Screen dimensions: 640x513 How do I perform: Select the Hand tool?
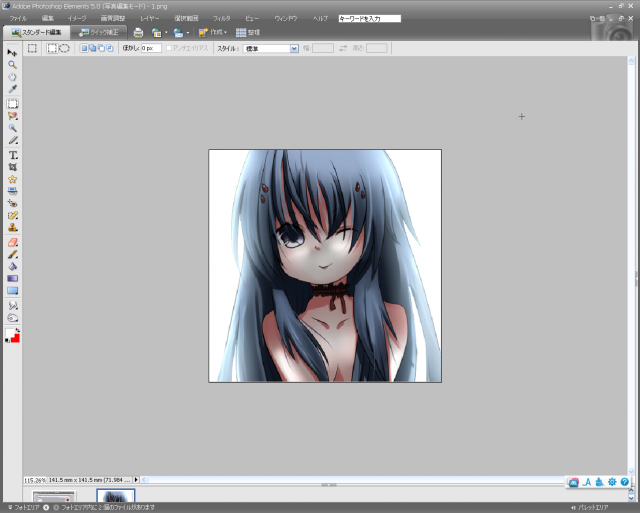(x=13, y=77)
